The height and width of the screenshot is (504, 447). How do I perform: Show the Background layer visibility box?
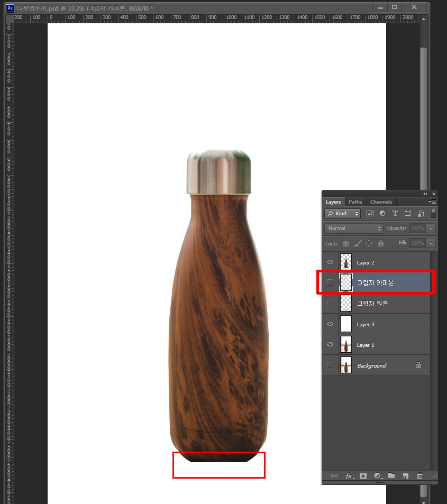pos(330,365)
